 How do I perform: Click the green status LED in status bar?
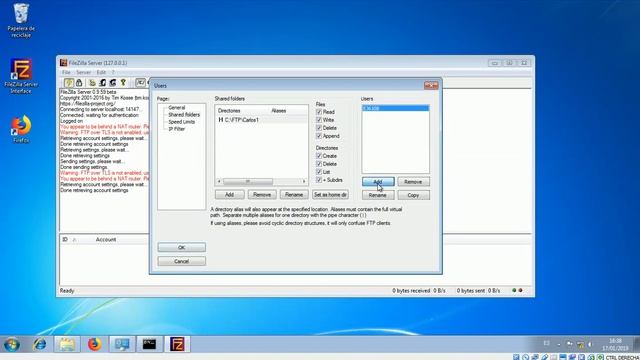pyautogui.click(x=514, y=291)
